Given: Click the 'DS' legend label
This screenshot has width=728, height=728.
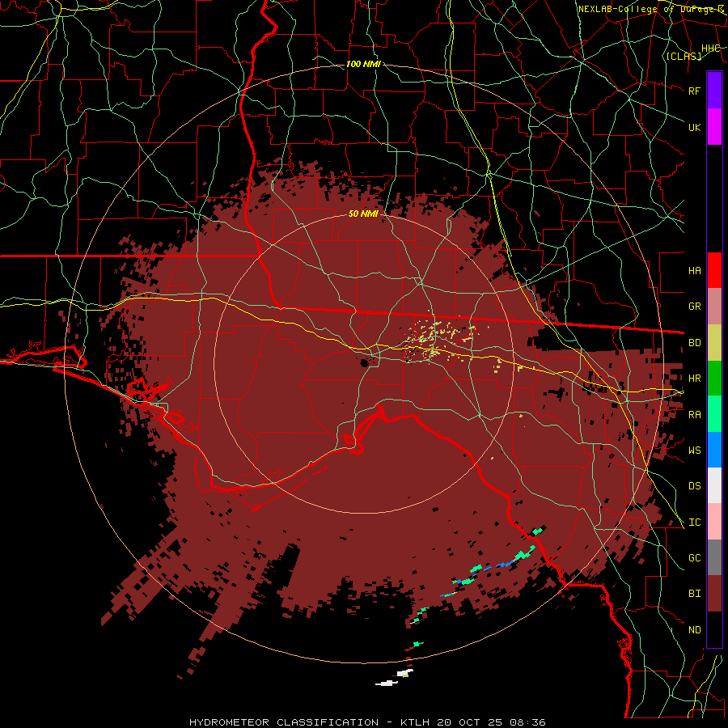Looking at the screenshot, I should (694, 486).
